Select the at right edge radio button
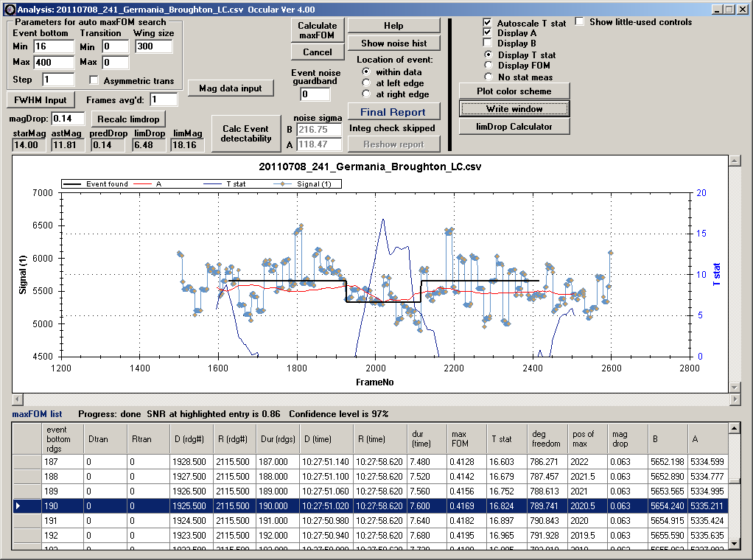The height and width of the screenshot is (560, 753). (x=366, y=94)
